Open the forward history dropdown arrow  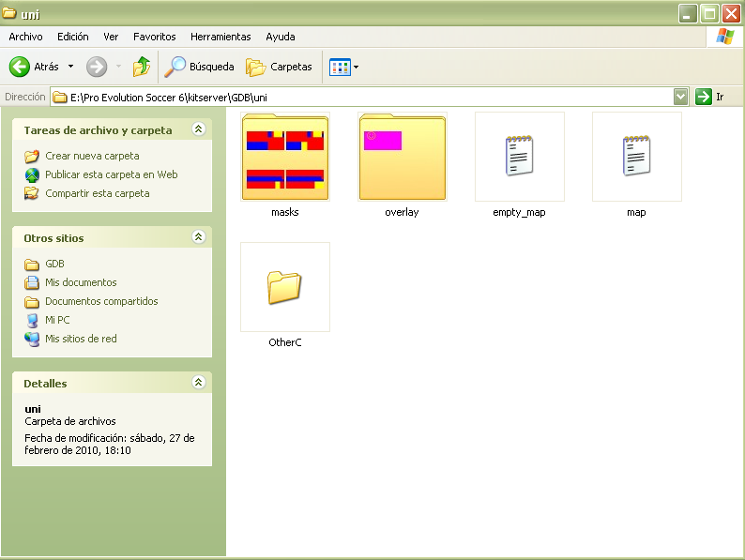click(119, 67)
